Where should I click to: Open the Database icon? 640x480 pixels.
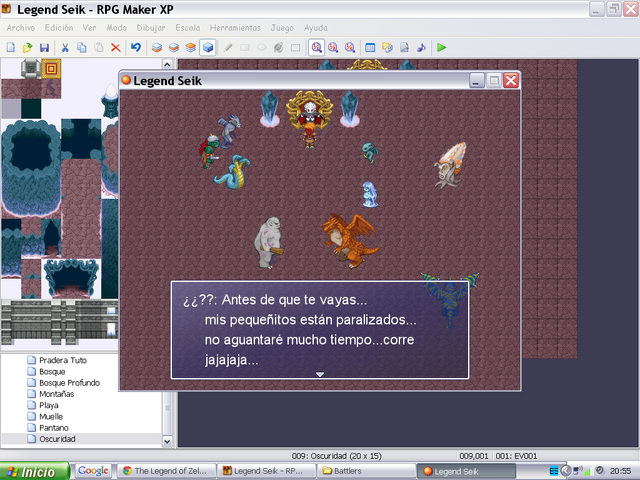370,47
